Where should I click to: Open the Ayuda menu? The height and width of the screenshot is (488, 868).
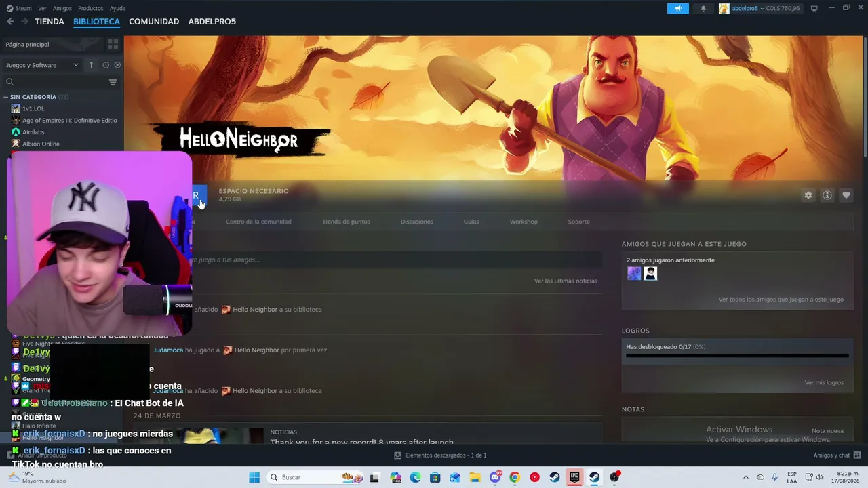(118, 8)
